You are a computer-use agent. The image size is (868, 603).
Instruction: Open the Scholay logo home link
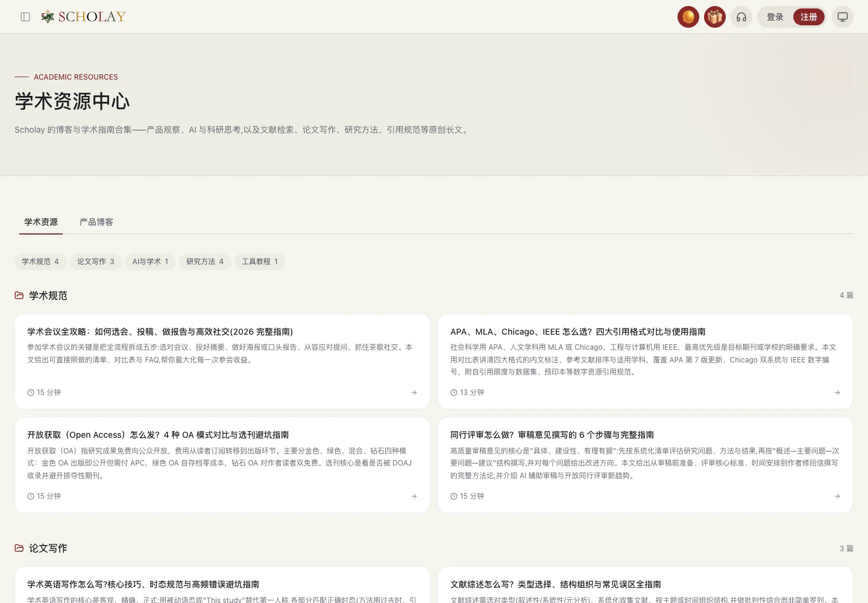click(x=83, y=17)
